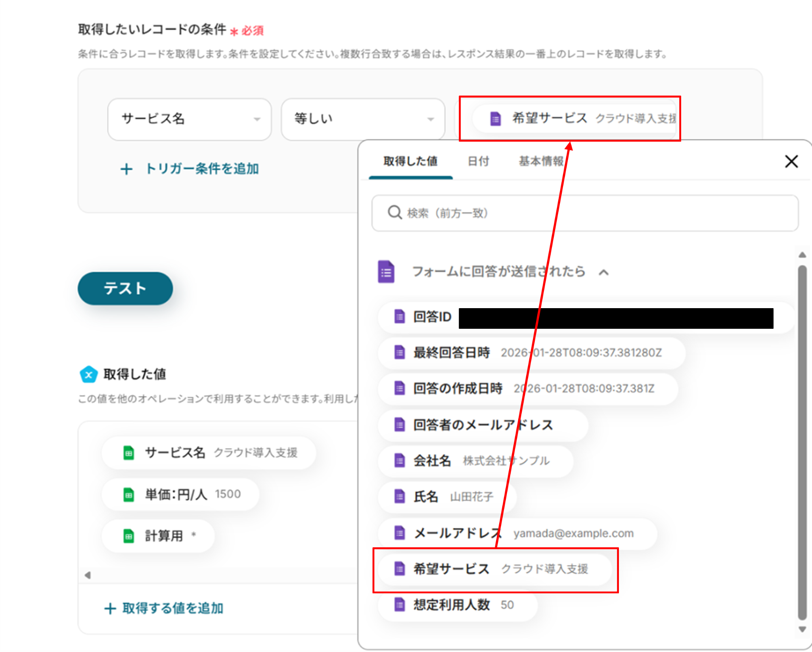Screen dimensions: 812x652
Task: Switch to the 日付 tab
Action: click(x=478, y=161)
